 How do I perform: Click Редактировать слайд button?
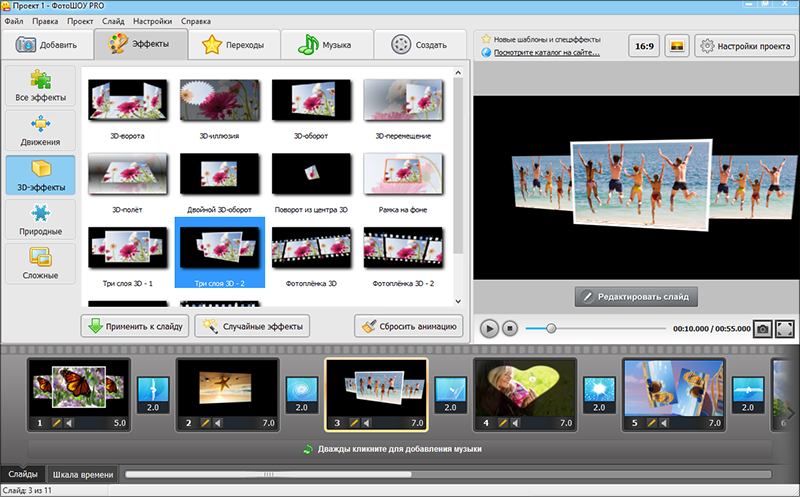coord(636,296)
